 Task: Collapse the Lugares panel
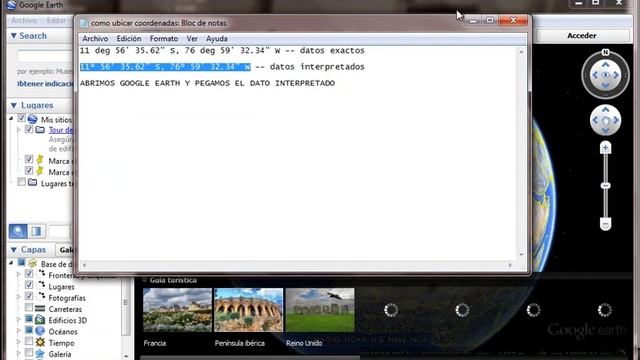(x=13, y=105)
